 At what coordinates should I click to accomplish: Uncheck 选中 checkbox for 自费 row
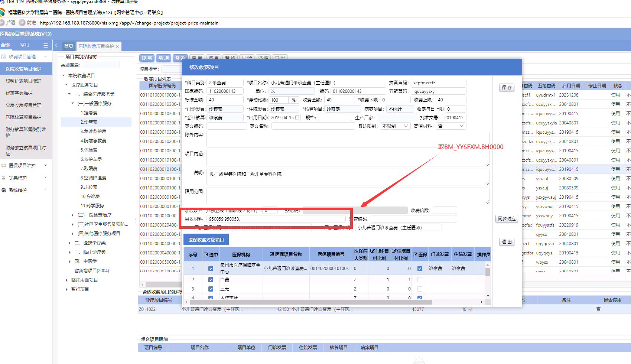click(211, 280)
